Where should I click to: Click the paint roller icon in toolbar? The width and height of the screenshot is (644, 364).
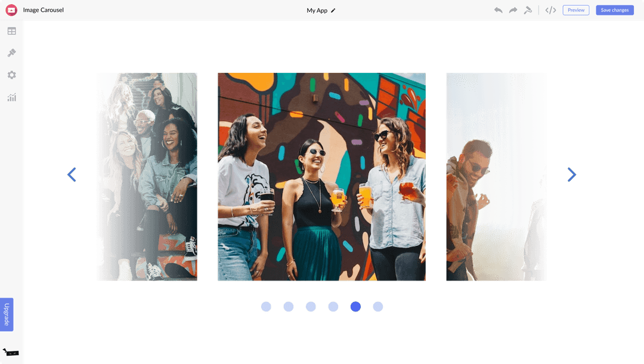(528, 10)
